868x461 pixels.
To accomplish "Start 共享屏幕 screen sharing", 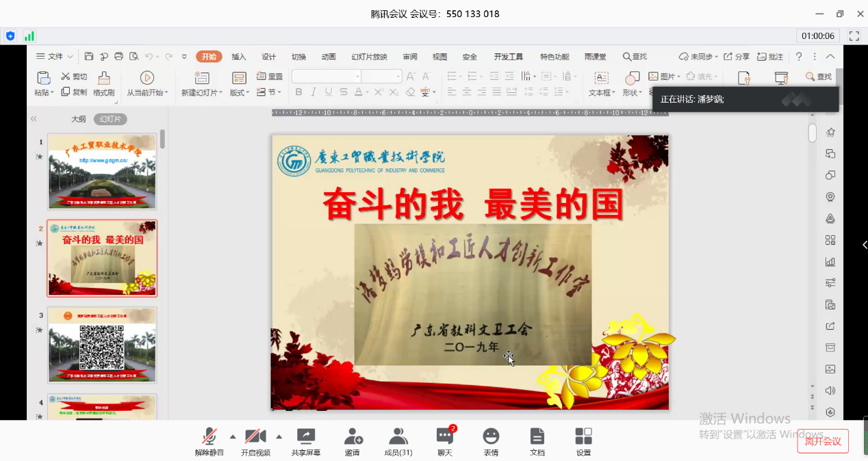I will (x=305, y=440).
